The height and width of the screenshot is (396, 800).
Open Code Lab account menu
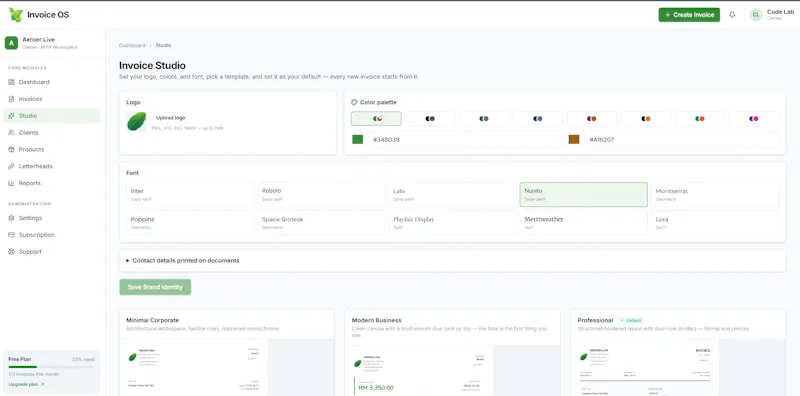click(x=771, y=15)
